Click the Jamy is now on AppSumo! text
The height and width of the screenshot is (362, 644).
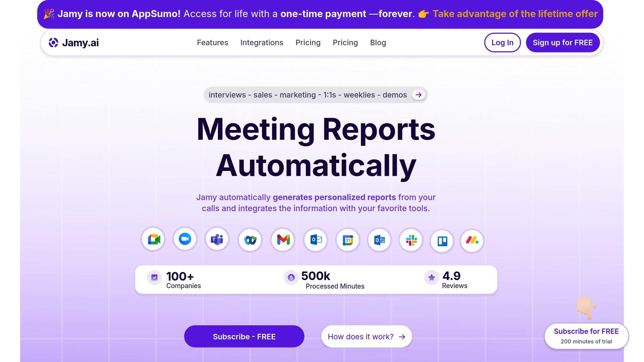coord(119,14)
